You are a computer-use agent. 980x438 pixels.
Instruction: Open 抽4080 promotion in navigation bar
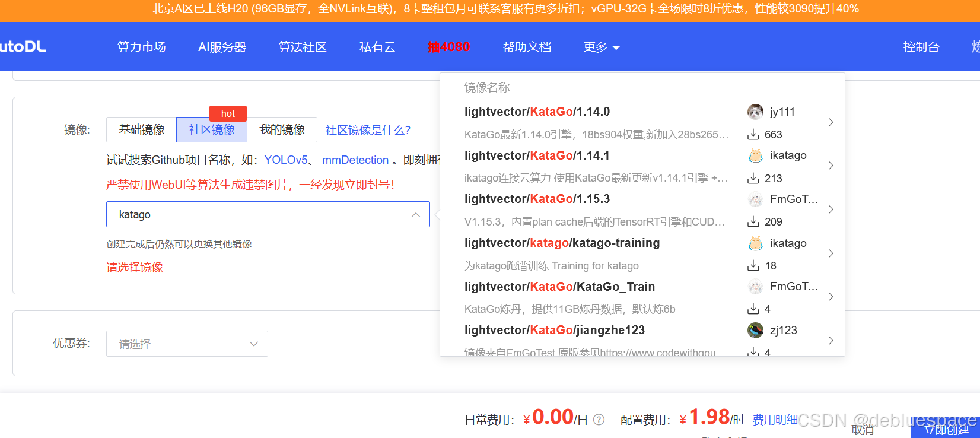(x=448, y=47)
